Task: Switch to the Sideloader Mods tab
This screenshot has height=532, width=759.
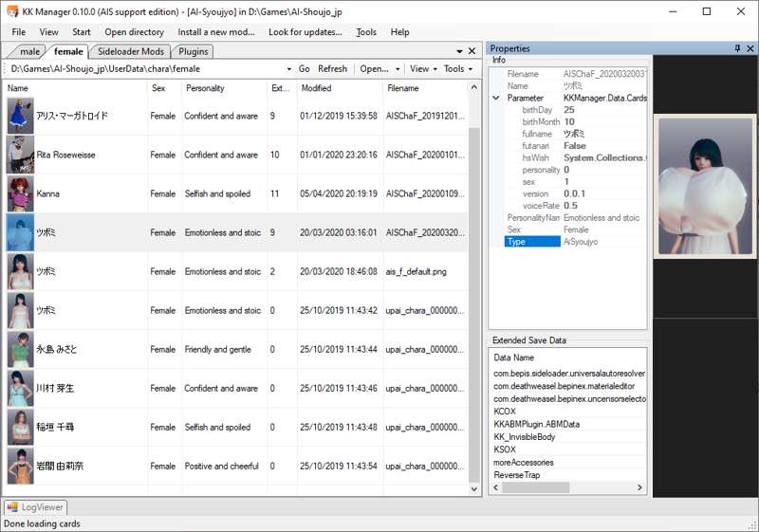Action: tap(131, 51)
